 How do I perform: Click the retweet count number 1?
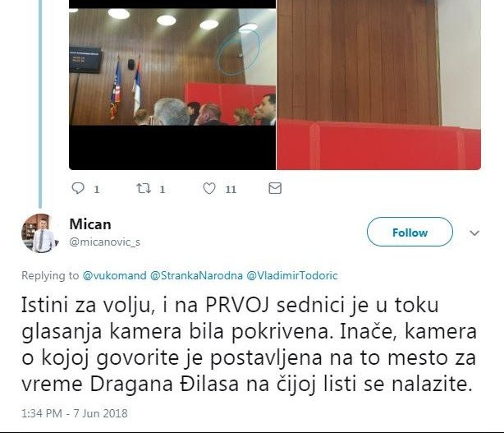pos(163,190)
